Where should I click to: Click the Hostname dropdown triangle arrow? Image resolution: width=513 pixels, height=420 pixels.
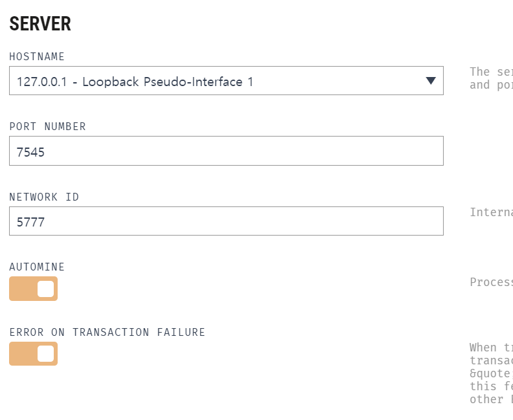pos(431,80)
